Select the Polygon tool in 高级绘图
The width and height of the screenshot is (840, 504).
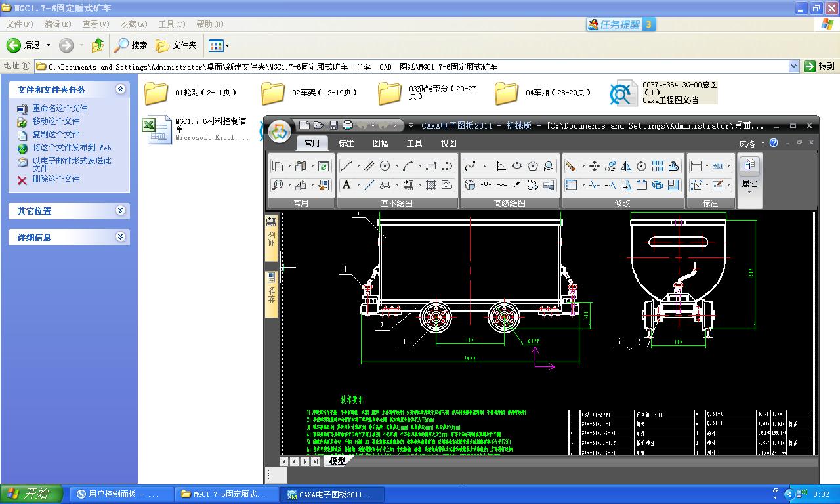[533, 166]
